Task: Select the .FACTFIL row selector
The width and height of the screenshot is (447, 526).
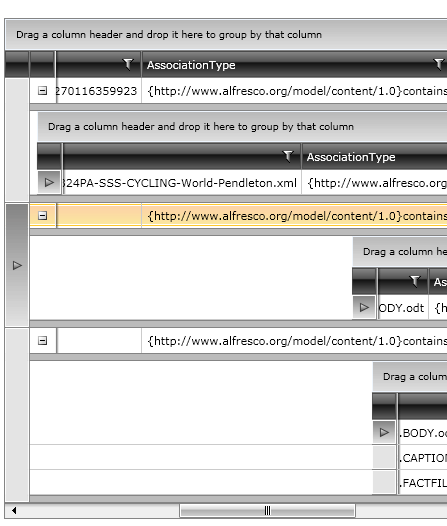Action: tap(384, 482)
